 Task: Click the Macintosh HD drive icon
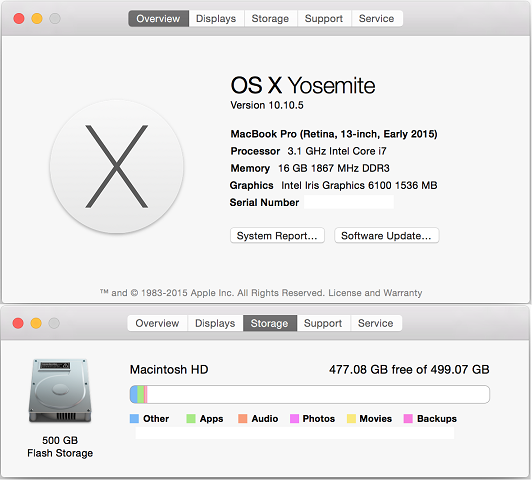60,390
